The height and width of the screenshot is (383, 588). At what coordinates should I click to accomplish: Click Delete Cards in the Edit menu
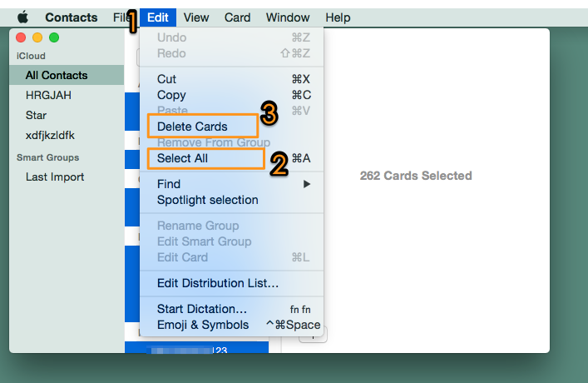pos(232,127)
